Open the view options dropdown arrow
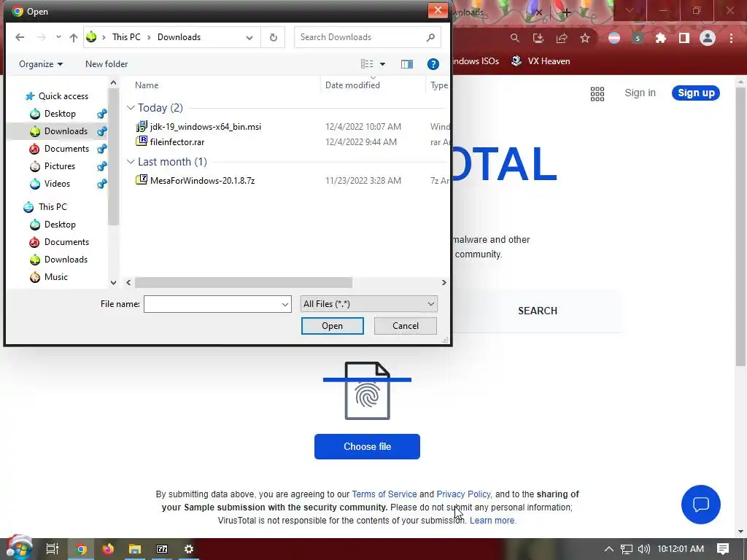The image size is (747, 560). coord(382,64)
